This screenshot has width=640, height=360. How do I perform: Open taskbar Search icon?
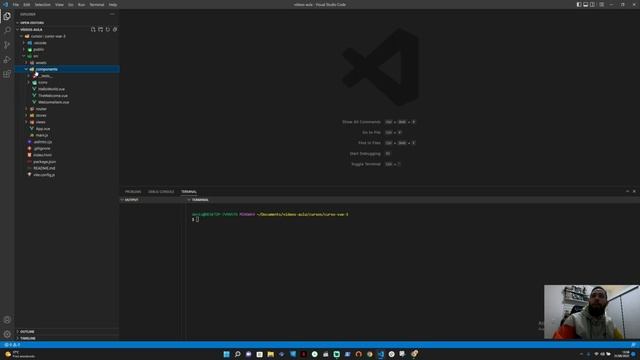pyautogui.click(x=237, y=354)
